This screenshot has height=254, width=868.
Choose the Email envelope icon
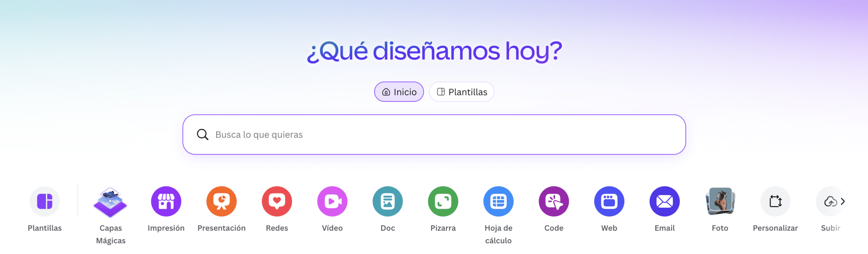point(665,201)
